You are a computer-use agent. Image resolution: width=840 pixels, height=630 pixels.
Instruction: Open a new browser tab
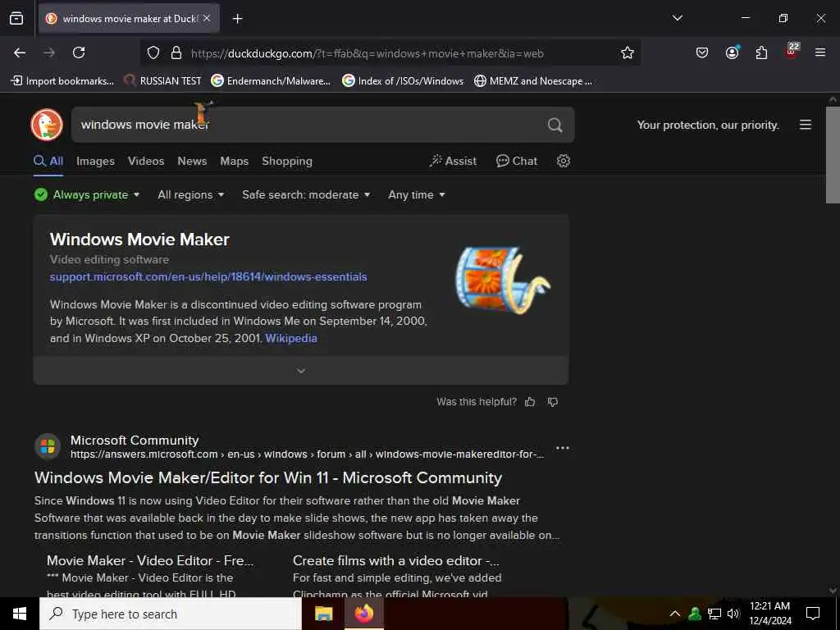[x=237, y=19]
